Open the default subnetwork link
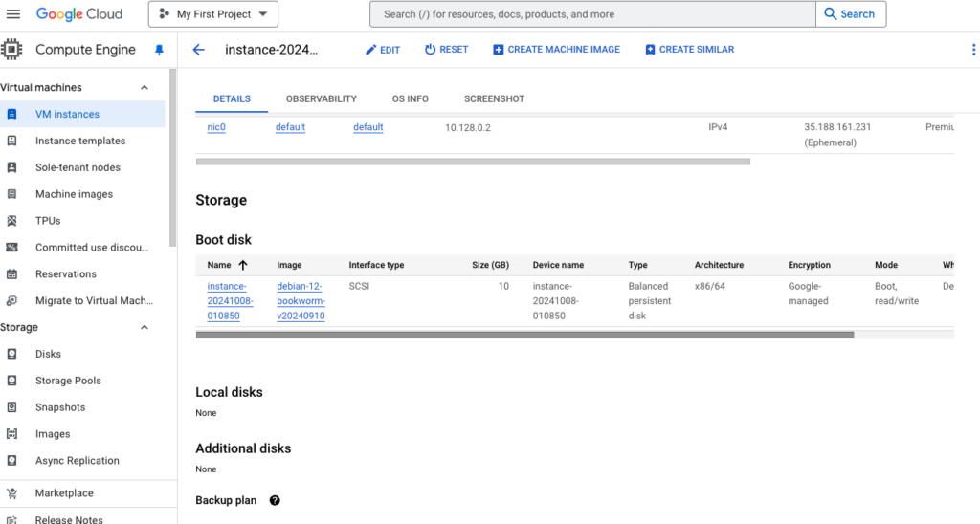The width and height of the screenshot is (980, 524). [x=368, y=127]
